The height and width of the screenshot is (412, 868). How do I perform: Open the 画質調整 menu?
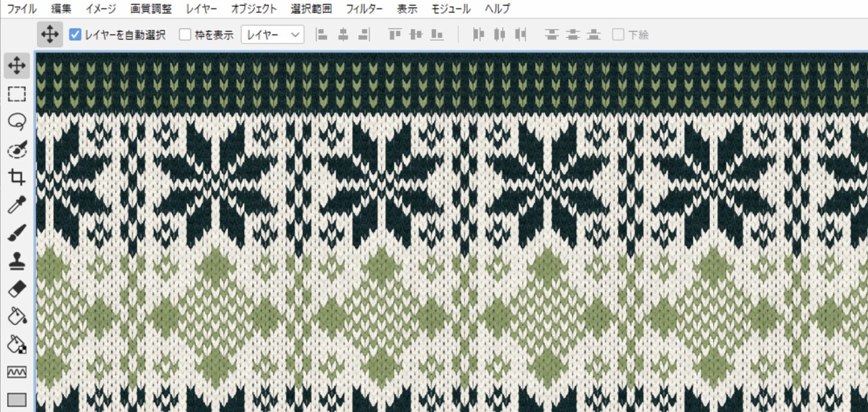tap(151, 9)
